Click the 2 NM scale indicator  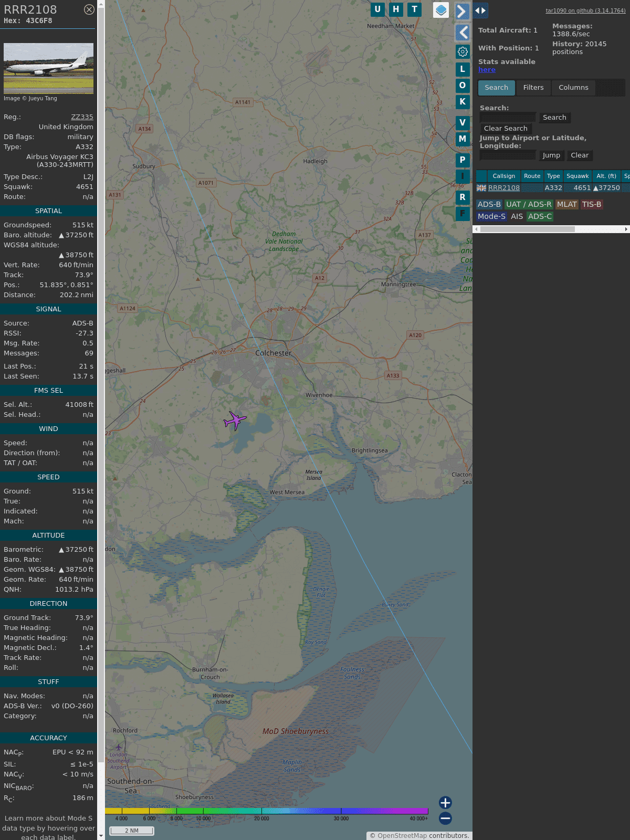point(132,831)
